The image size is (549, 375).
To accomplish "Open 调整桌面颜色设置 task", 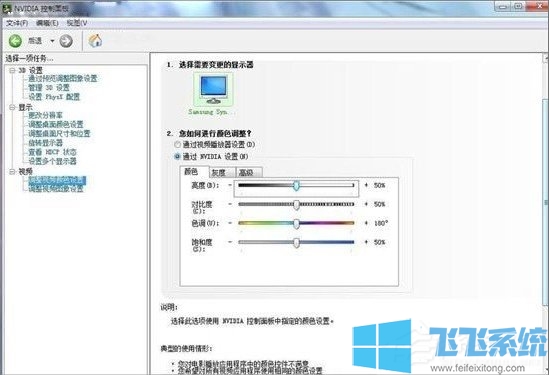I will tap(56, 124).
